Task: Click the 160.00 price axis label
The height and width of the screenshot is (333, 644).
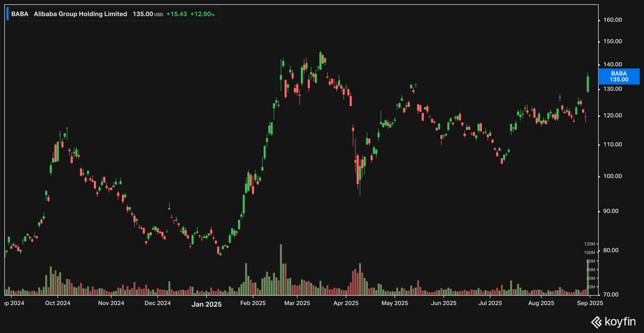Action: point(612,20)
